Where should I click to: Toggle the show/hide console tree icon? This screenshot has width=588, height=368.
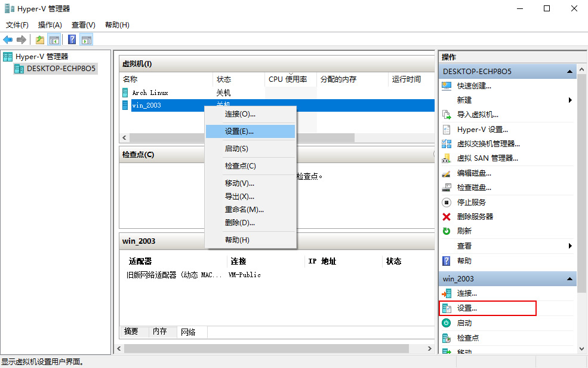click(x=54, y=39)
